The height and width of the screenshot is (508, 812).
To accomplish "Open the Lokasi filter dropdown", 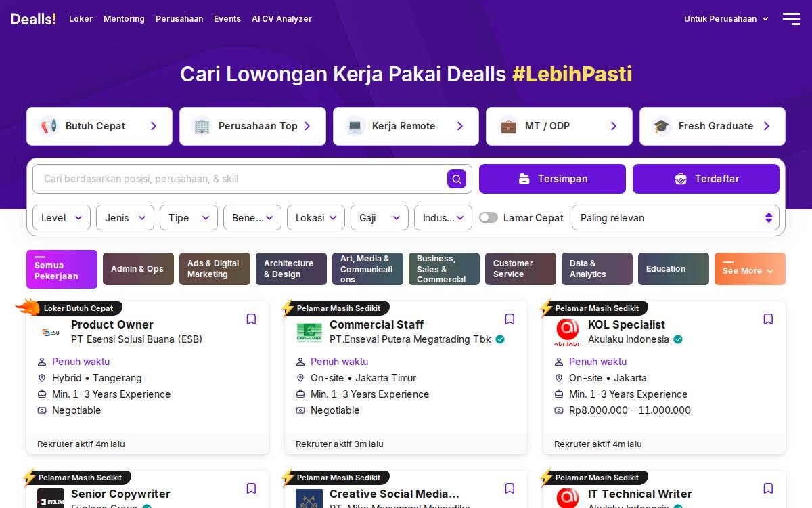I will tap(316, 217).
